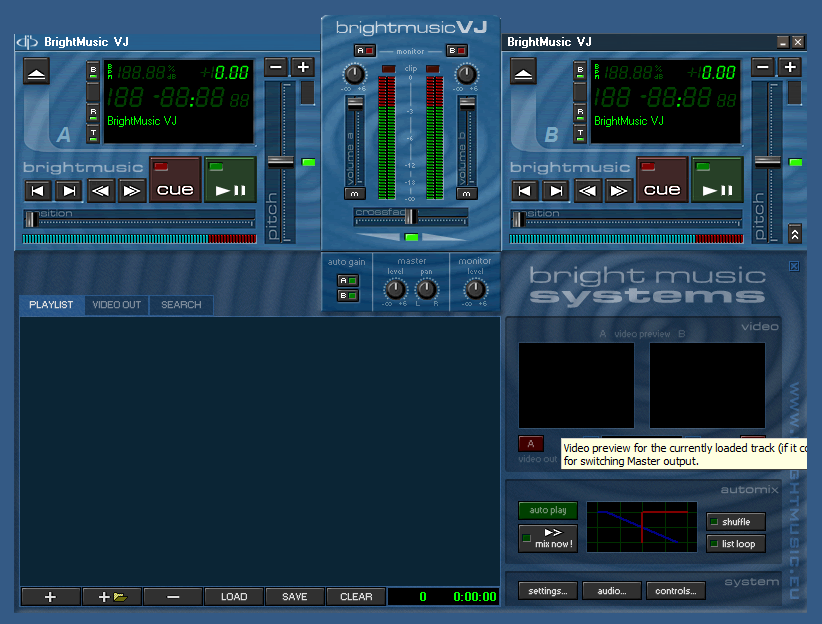This screenshot has width=822, height=624.
Task: Increase pitch on deck B with plus
Action: point(790,67)
